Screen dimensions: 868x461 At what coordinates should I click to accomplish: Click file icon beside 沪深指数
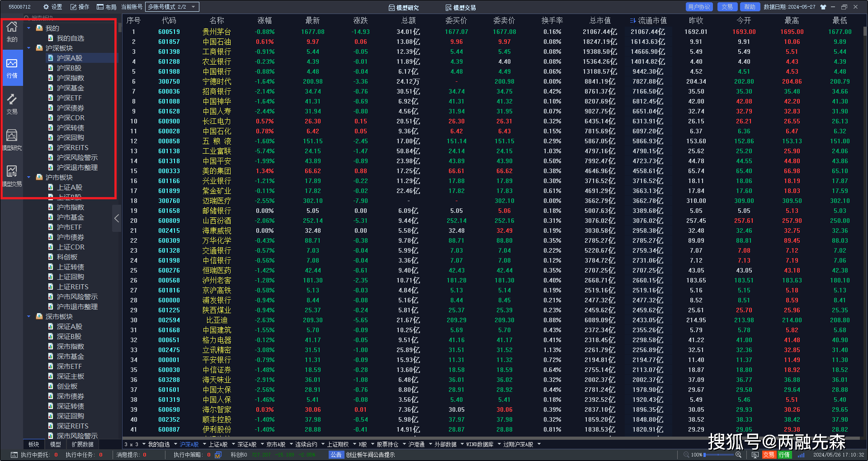(51, 78)
